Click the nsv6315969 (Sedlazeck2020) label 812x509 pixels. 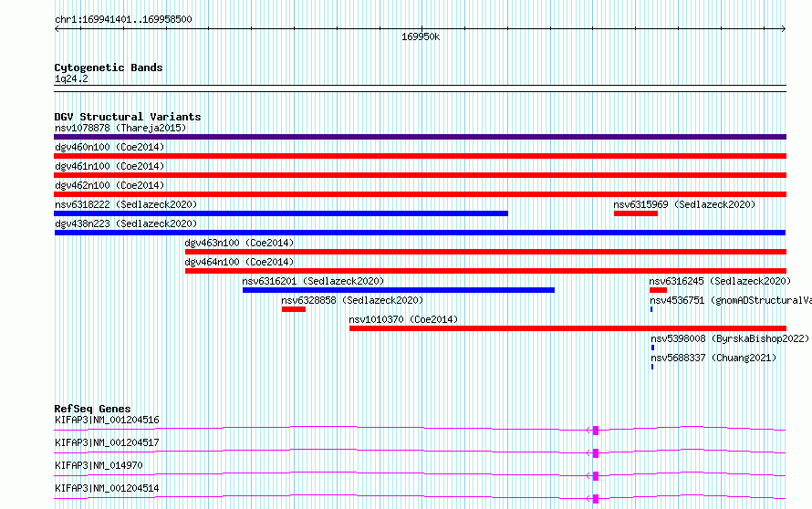(x=684, y=204)
